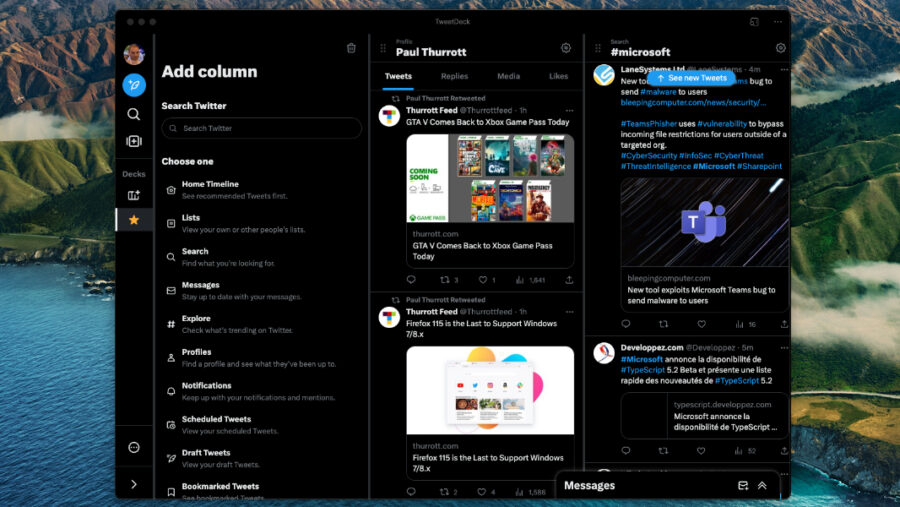
Task: Switch to the Media tab
Action: pyautogui.click(x=509, y=76)
